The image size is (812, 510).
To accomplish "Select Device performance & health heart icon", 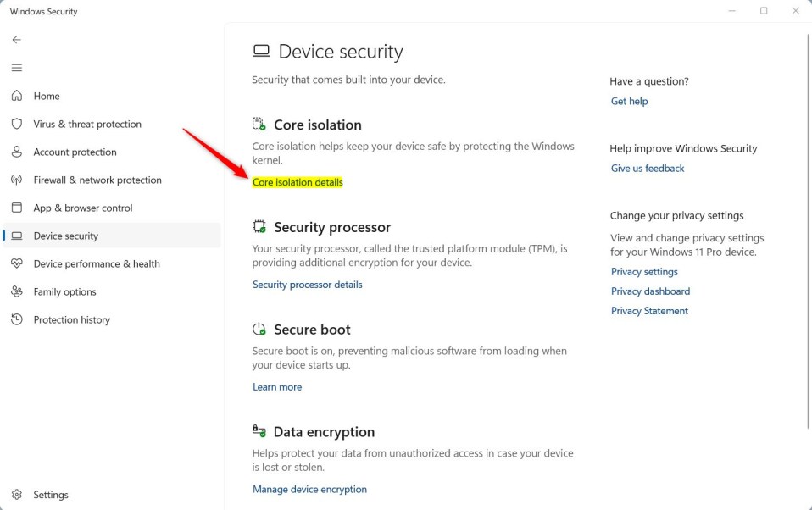I will point(17,263).
